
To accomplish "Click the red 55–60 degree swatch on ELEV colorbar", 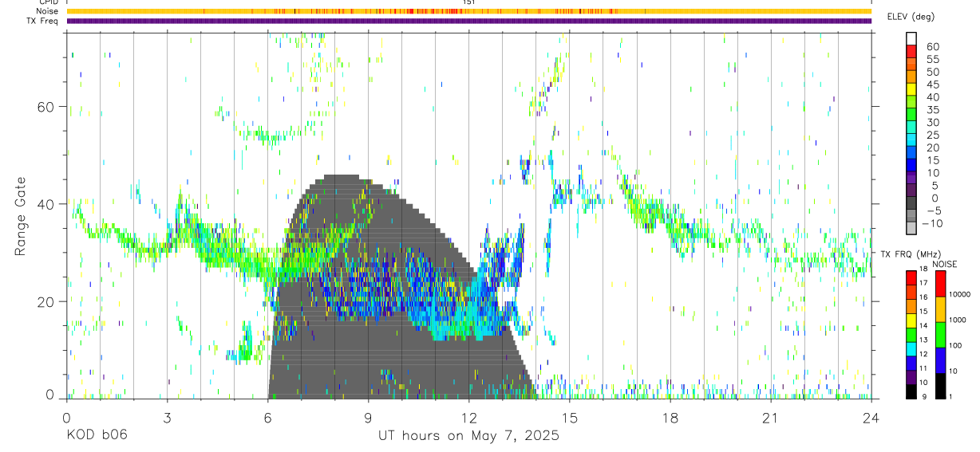I will tap(911, 52).
